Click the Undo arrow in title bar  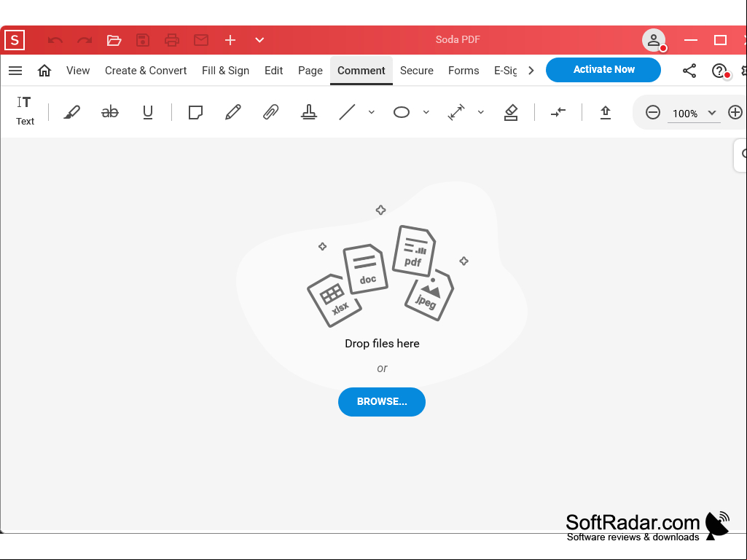click(x=55, y=40)
